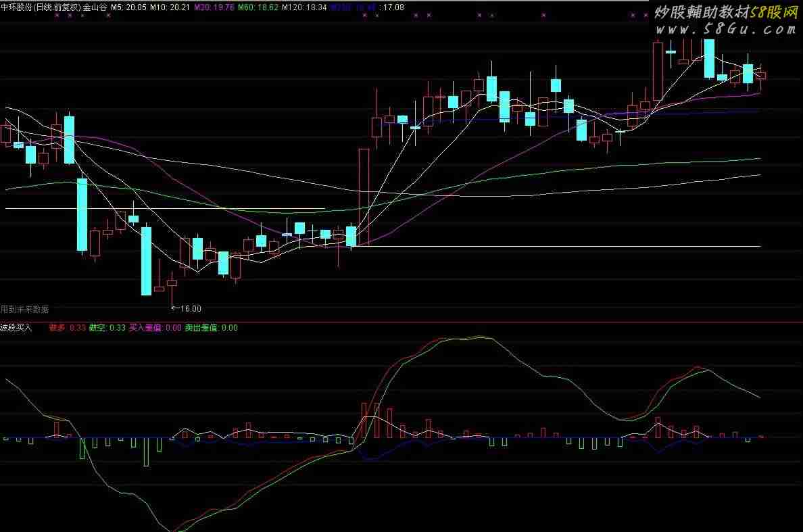Image resolution: width=803 pixels, height=532 pixels.
Task: Click the tall red breakout candlestick
Action: pyautogui.click(x=364, y=196)
